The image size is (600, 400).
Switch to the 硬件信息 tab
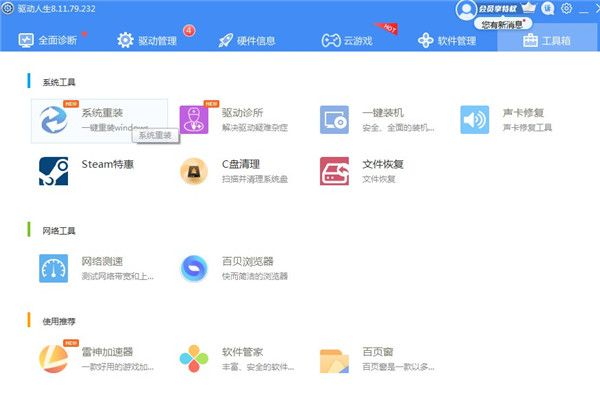tap(246, 40)
